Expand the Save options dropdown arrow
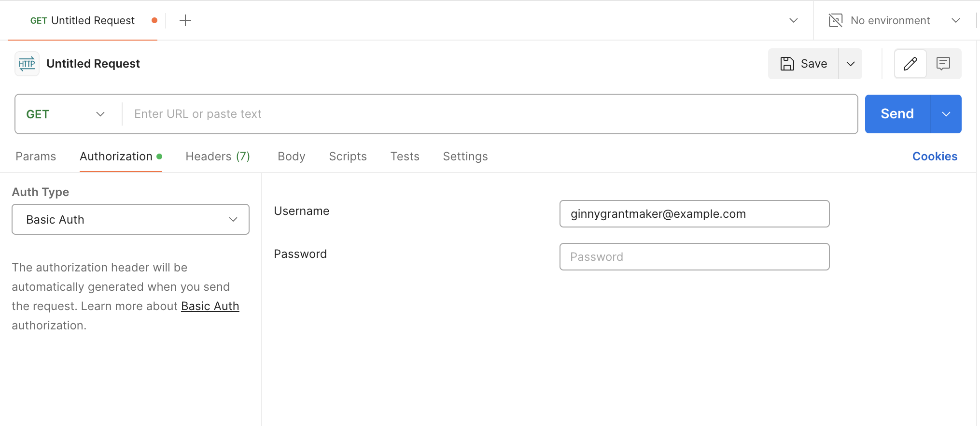The width and height of the screenshot is (980, 426). click(x=851, y=64)
